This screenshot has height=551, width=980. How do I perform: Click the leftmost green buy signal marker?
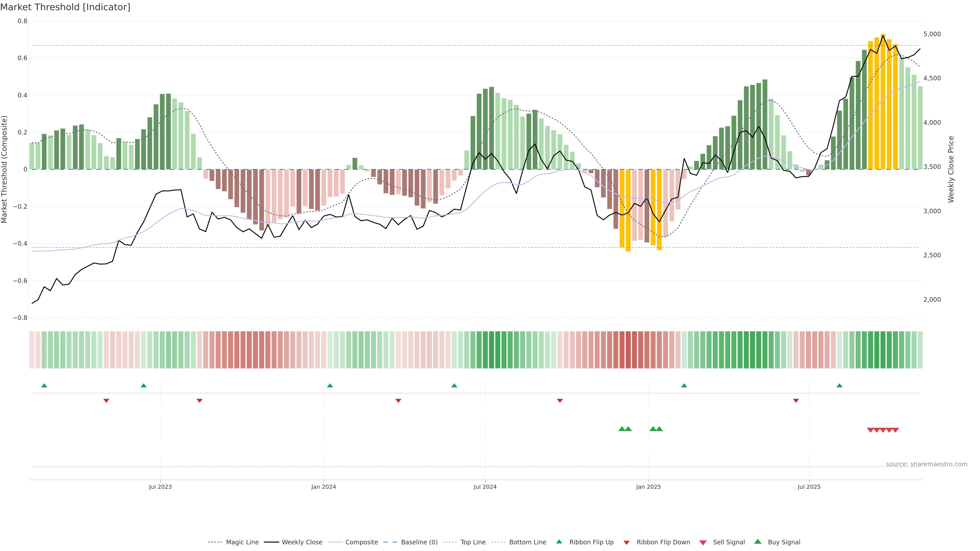pos(622,429)
